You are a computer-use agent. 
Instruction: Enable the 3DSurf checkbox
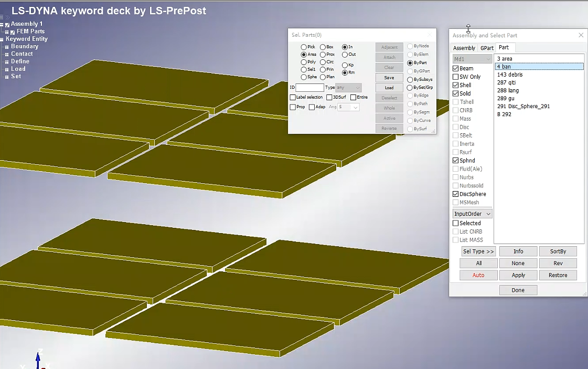pyautogui.click(x=329, y=97)
